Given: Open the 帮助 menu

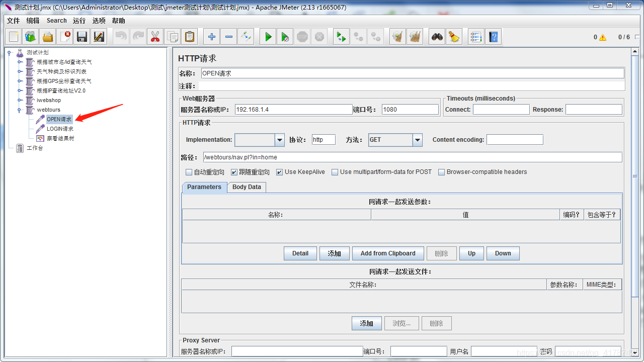Looking at the screenshot, I should click(x=119, y=21).
